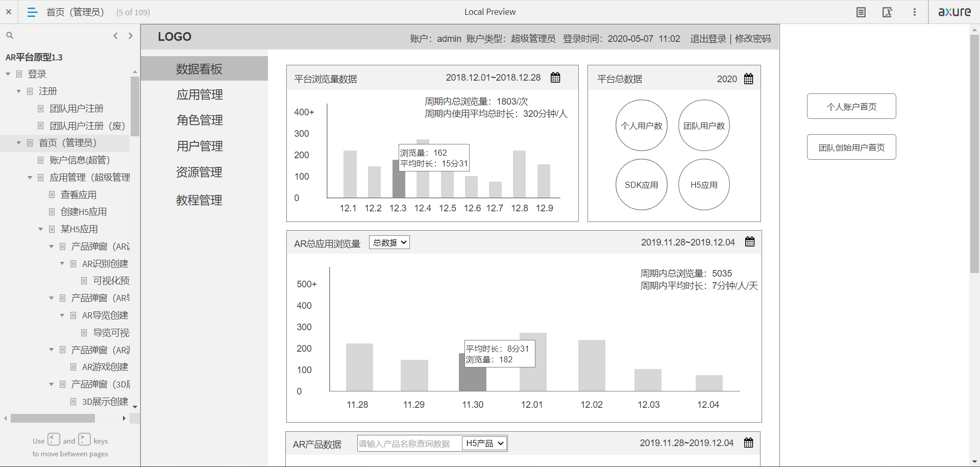The height and width of the screenshot is (467, 980).
Task: Click page icon beside 登录 in tree
Action: click(x=19, y=74)
